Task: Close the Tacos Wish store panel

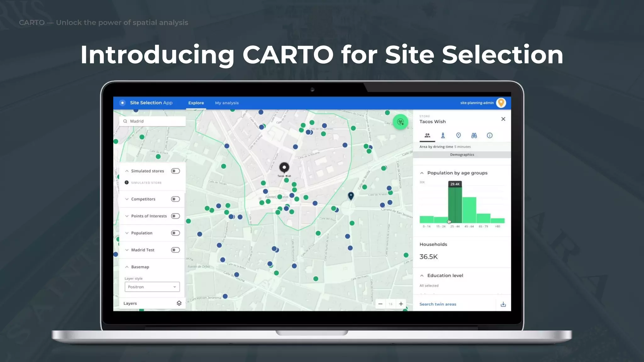Action: point(503,119)
